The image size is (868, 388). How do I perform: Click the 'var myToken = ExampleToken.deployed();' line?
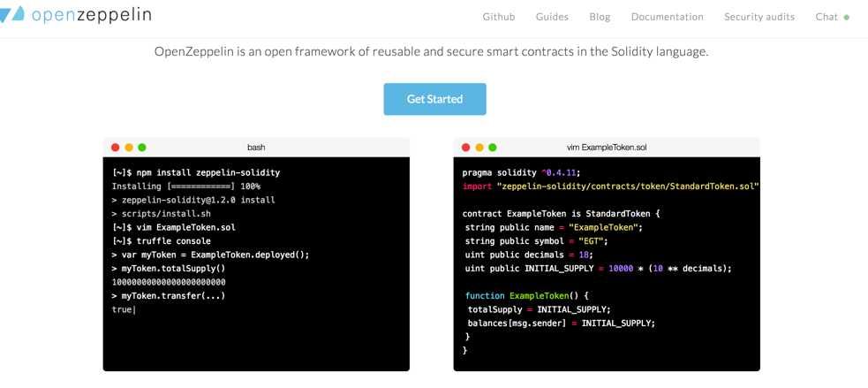[x=210, y=255]
